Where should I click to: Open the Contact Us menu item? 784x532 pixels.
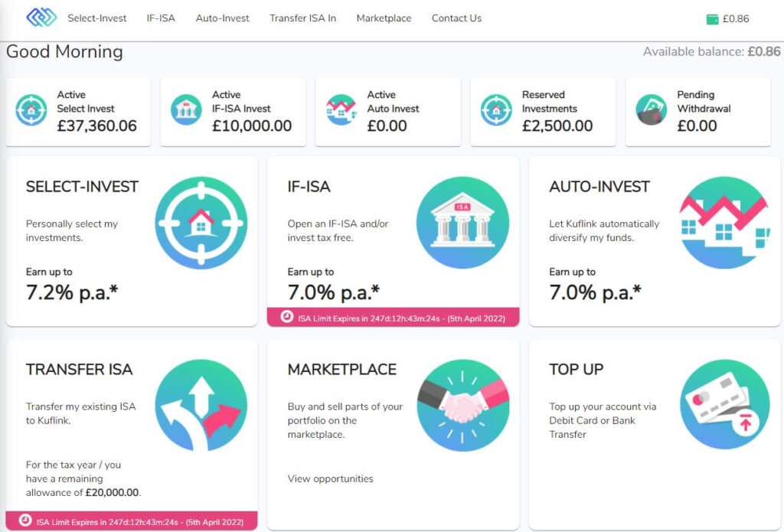pyautogui.click(x=456, y=18)
